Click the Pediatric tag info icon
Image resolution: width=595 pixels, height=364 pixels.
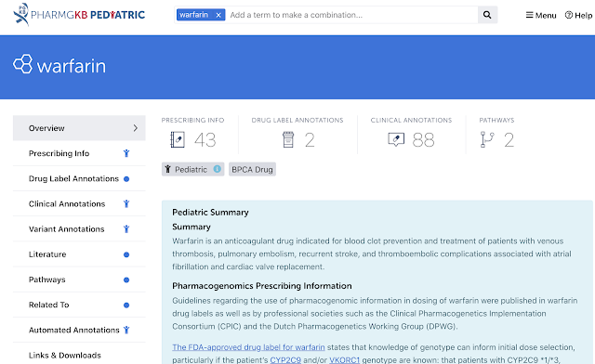point(217,169)
